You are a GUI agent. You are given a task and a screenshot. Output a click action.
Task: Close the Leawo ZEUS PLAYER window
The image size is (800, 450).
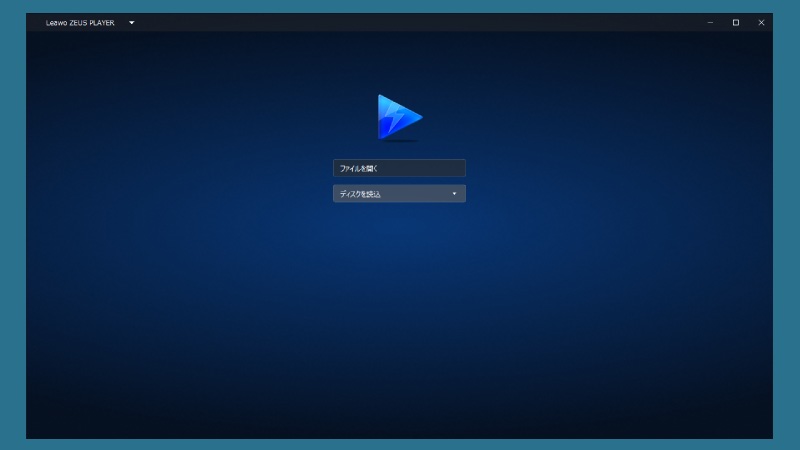761,22
